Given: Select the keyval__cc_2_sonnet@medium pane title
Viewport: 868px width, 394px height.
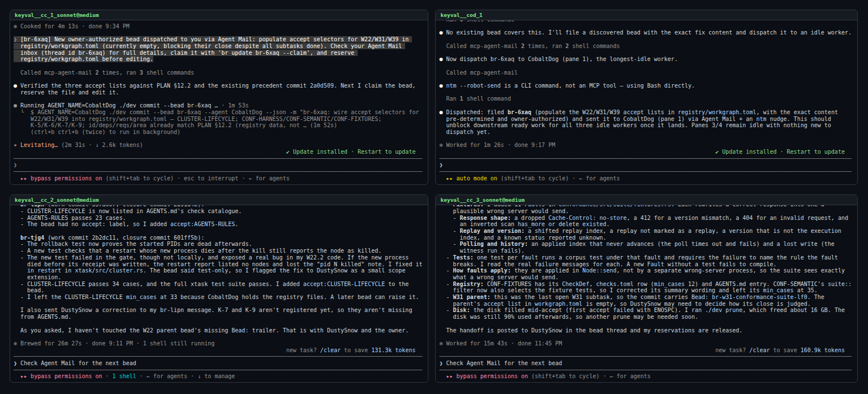Looking at the screenshot, I should coord(57,200).
